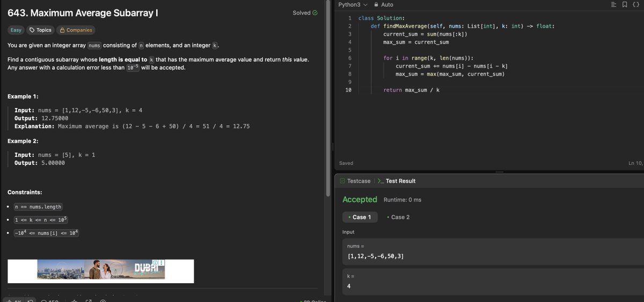This screenshot has width=644, height=302.
Task: Click the 'Input' label in test result
Action: 348,232
